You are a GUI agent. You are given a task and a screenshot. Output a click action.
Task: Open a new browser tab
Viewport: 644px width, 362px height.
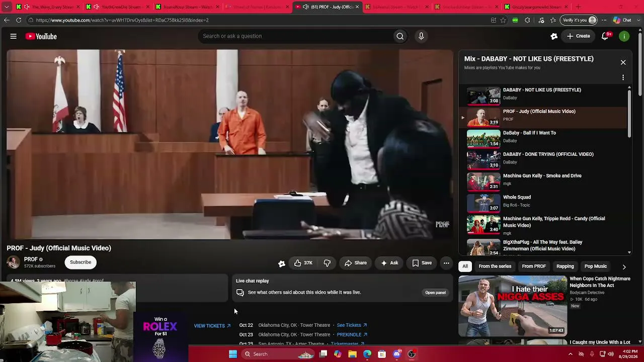tap(578, 7)
